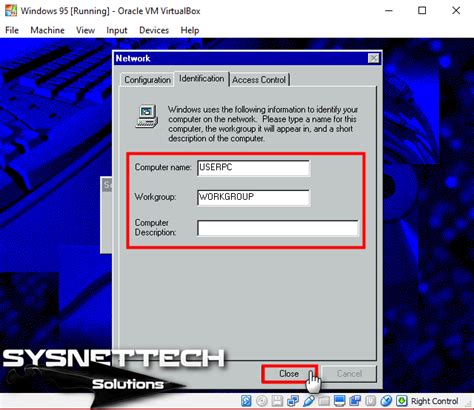Image resolution: width=474 pixels, height=410 pixels.
Task: Click the mouse integration status icon
Action: tap(386, 401)
